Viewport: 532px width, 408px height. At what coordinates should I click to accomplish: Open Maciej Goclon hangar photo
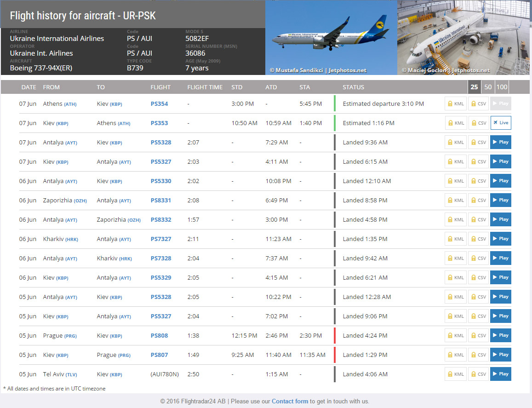click(463, 38)
